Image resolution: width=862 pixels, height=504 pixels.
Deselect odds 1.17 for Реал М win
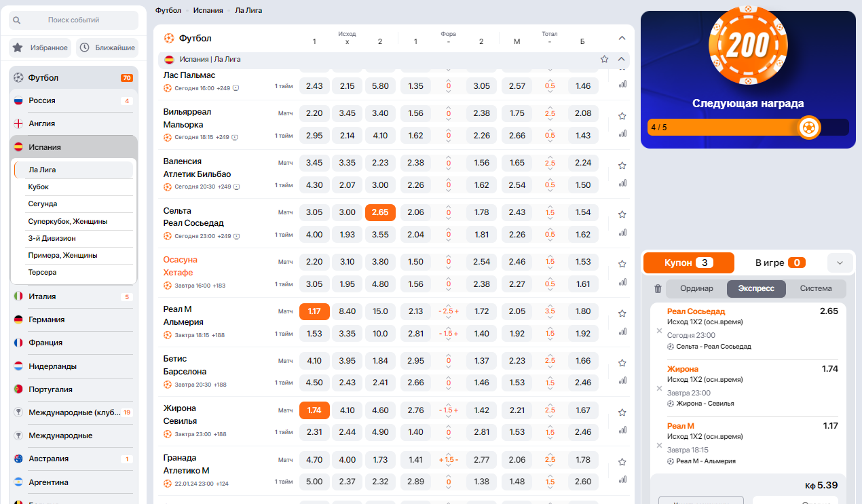(x=314, y=311)
